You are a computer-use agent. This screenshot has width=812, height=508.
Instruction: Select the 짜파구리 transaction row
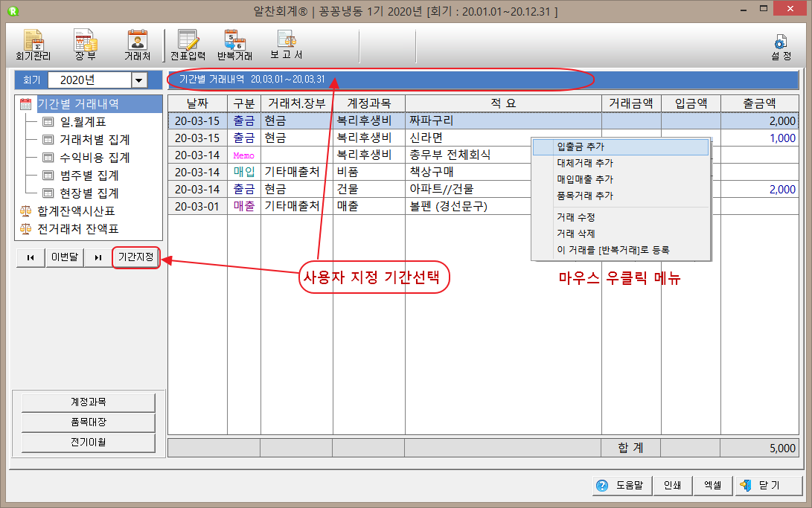pyautogui.click(x=482, y=121)
